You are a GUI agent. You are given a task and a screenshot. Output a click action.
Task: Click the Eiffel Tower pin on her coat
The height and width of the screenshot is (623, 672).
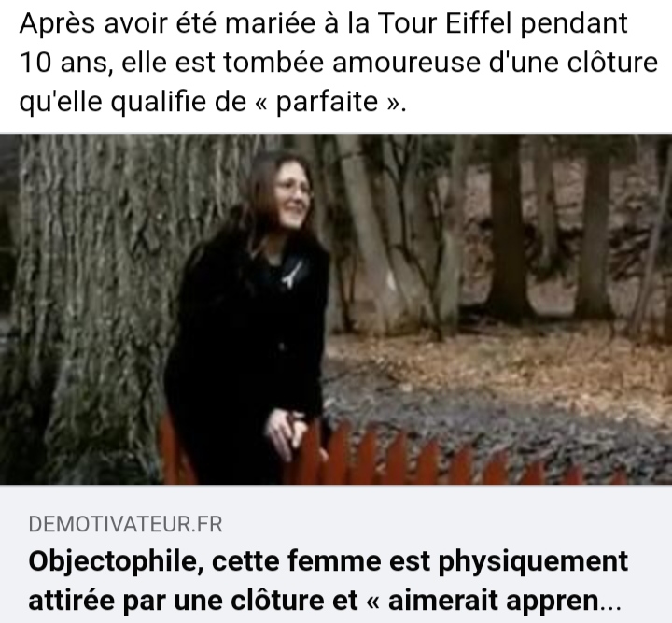(292, 274)
